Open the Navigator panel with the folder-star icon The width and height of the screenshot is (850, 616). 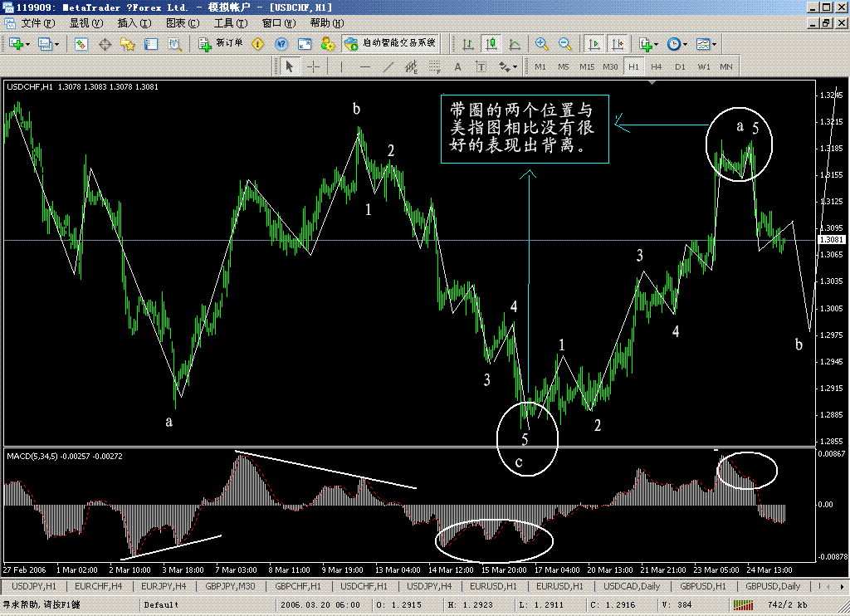[128, 45]
